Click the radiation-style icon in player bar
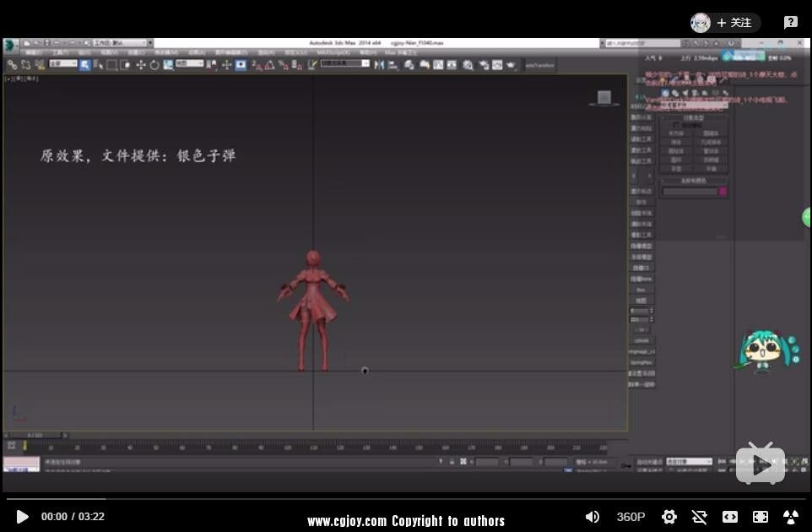This screenshot has height=532, width=812. pyautogui.click(x=791, y=517)
